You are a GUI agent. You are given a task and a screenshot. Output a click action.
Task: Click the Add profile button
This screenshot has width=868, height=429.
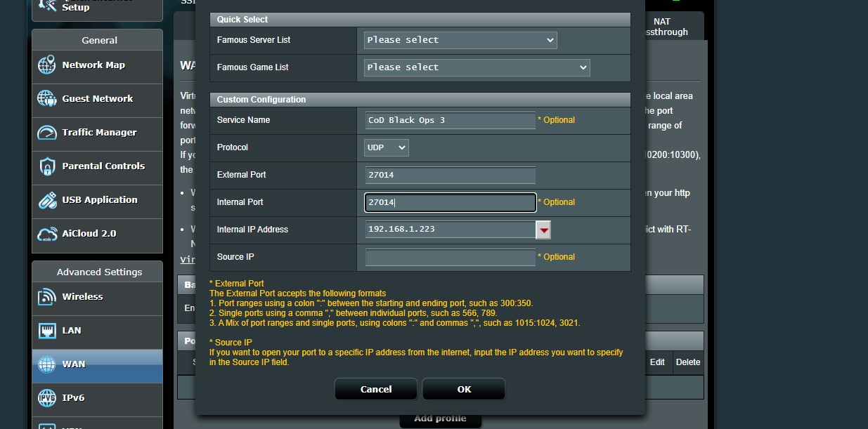pos(441,418)
